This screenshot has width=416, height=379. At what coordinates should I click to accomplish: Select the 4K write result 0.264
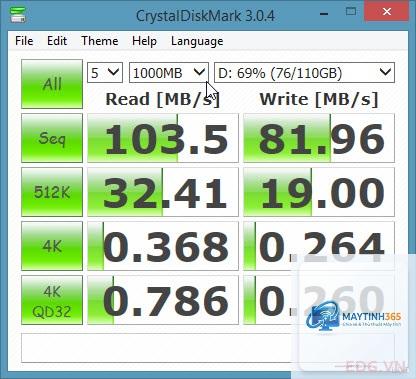[x=319, y=246]
